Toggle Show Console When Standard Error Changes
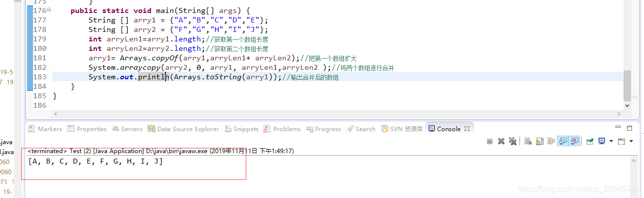This screenshot has height=198, width=644. click(574, 141)
